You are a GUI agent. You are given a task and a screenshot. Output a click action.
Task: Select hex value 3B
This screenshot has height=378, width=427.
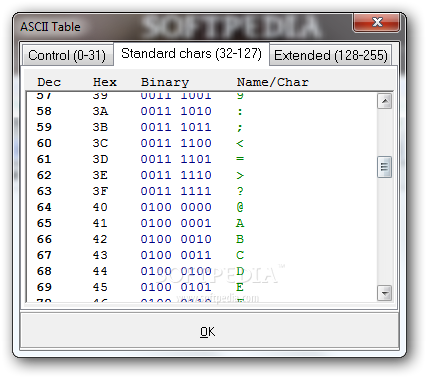coord(100,127)
